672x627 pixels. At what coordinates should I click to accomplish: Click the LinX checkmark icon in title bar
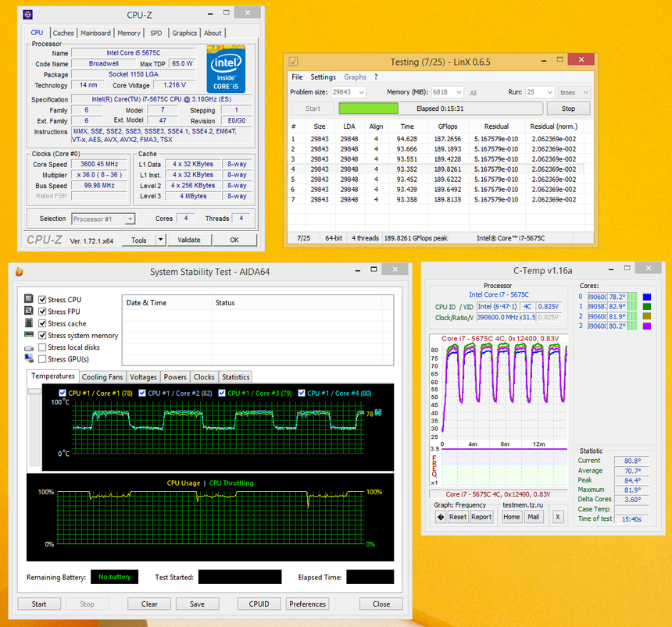pyautogui.click(x=293, y=62)
